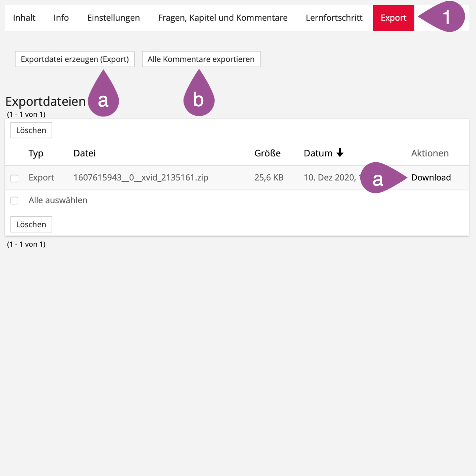Click file name 1607615943__0__xvid_2135161.zip
476x476 pixels.
pyautogui.click(x=141, y=178)
